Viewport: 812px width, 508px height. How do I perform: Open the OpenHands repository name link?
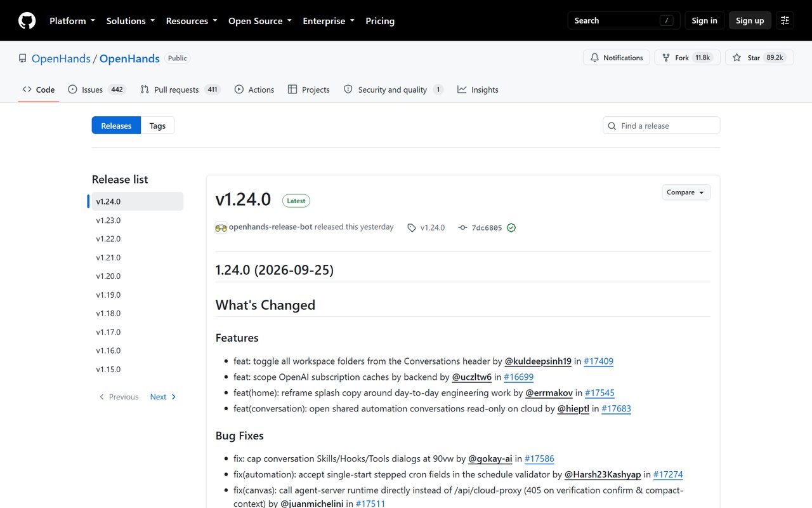pos(129,58)
